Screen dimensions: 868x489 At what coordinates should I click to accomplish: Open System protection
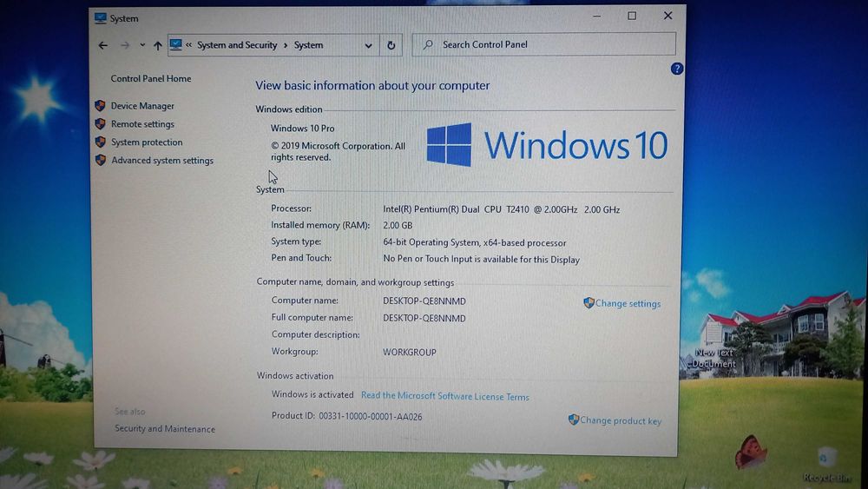(x=147, y=142)
